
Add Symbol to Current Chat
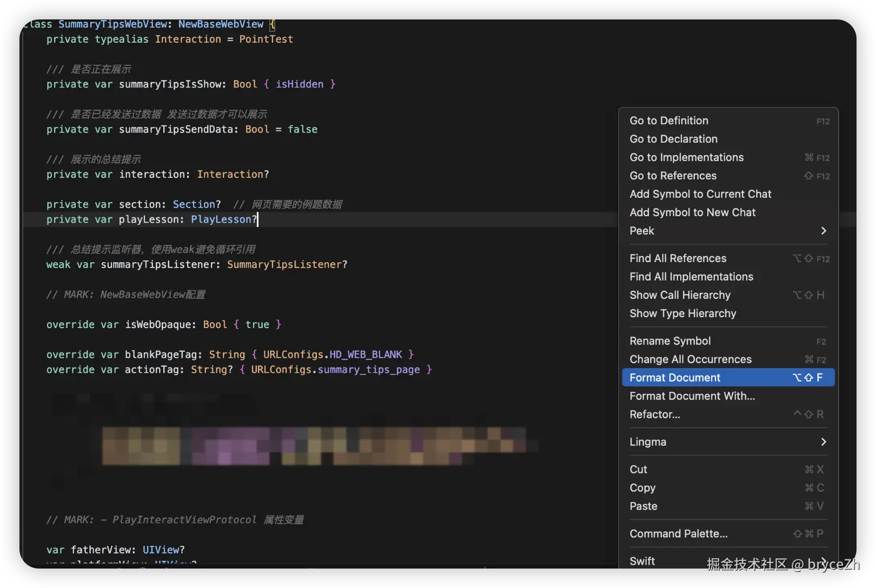pos(700,194)
